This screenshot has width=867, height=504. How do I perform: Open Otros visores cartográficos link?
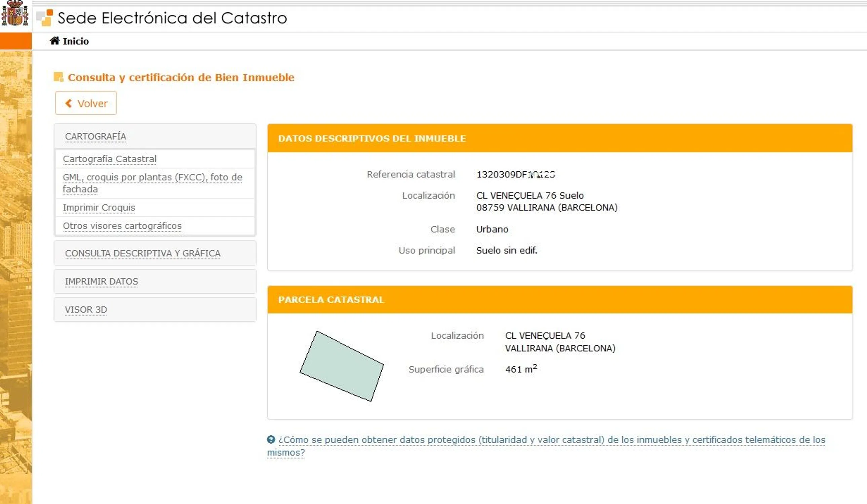coord(122,226)
